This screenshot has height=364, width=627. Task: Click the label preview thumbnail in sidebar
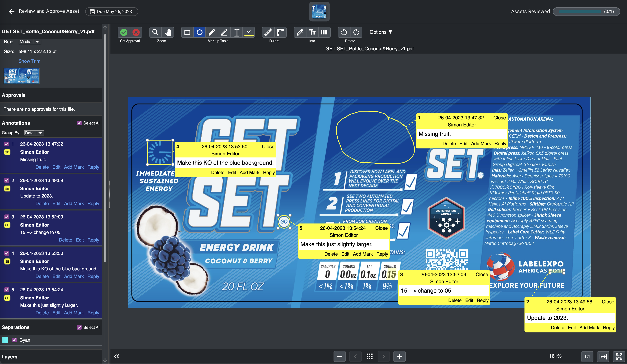click(22, 76)
